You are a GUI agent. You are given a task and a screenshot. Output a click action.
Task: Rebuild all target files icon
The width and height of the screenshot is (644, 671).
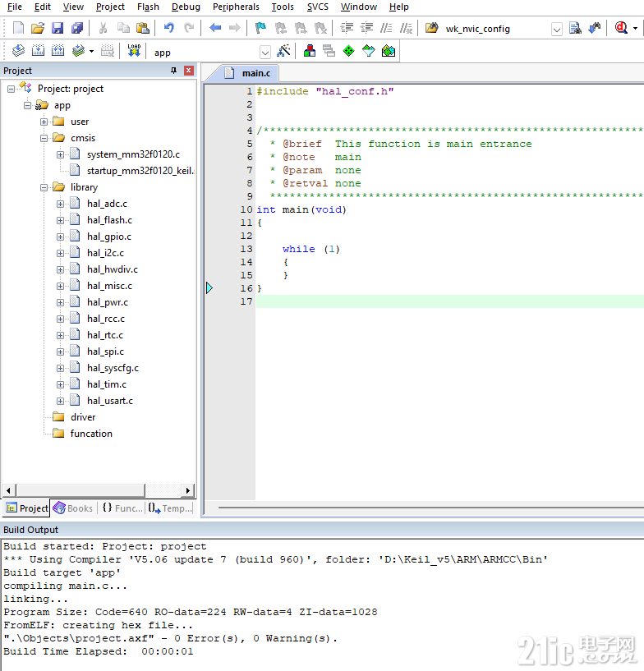tap(57, 51)
